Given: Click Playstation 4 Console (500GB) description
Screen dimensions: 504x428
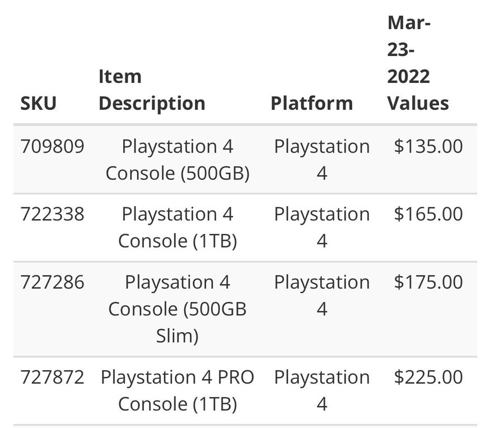Looking at the screenshot, I should click(x=178, y=160).
